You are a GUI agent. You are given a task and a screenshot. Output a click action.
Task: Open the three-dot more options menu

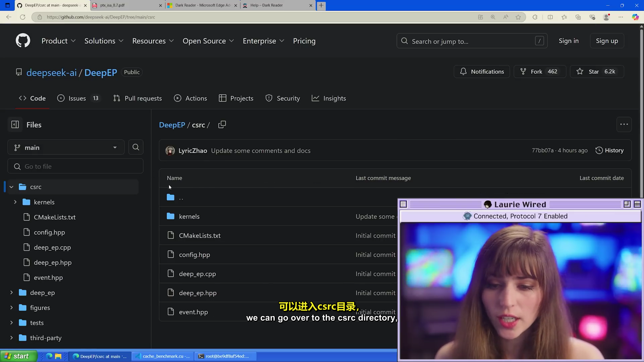tap(624, 124)
